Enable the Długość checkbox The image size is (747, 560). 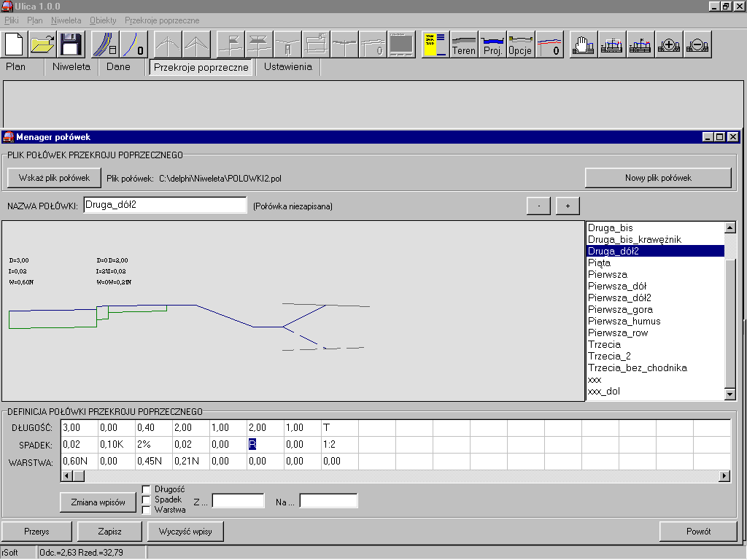[146, 489]
